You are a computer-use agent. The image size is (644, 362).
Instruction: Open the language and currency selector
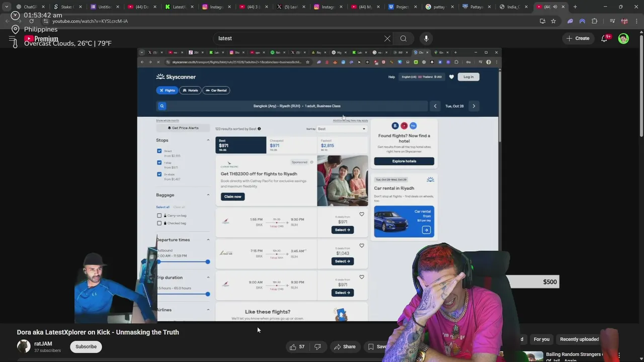422,77
